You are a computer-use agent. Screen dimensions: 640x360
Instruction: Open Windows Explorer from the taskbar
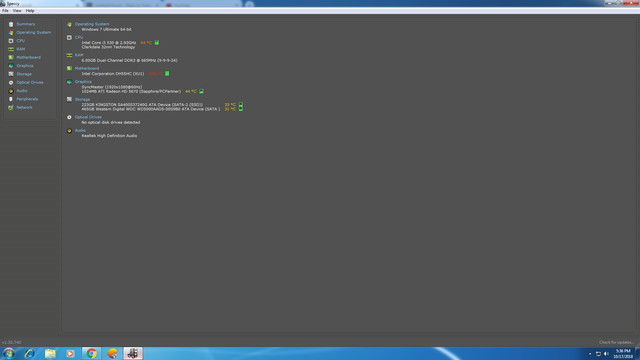[x=50, y=353]
